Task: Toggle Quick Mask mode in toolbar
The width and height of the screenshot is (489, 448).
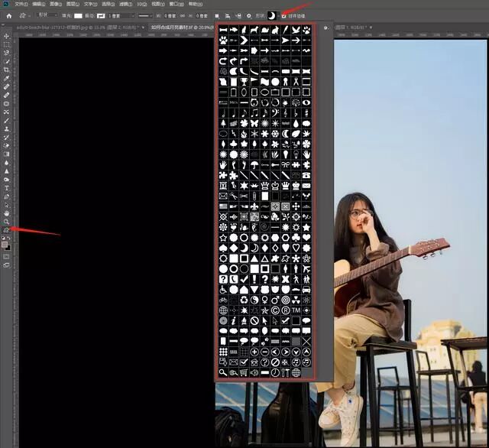Action: (6, 257)
